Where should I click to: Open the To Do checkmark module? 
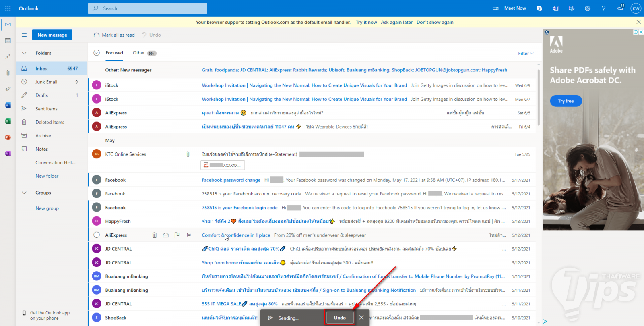(8, 89)
